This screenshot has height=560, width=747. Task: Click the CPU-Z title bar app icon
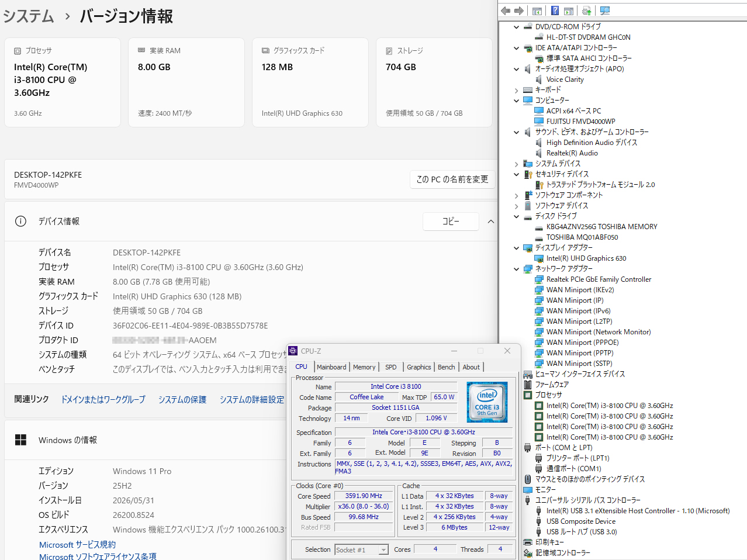[x=293, y=351]
